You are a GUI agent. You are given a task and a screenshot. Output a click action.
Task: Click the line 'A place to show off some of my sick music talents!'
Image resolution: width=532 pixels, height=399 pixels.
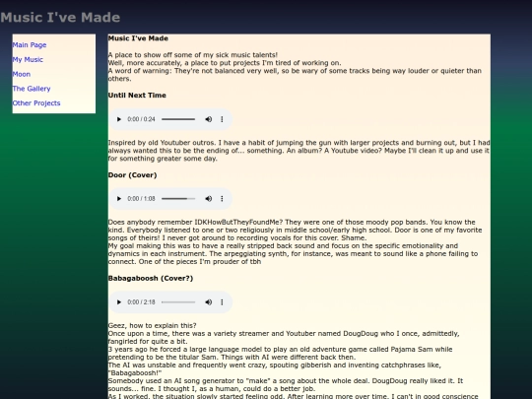[193, 55]
